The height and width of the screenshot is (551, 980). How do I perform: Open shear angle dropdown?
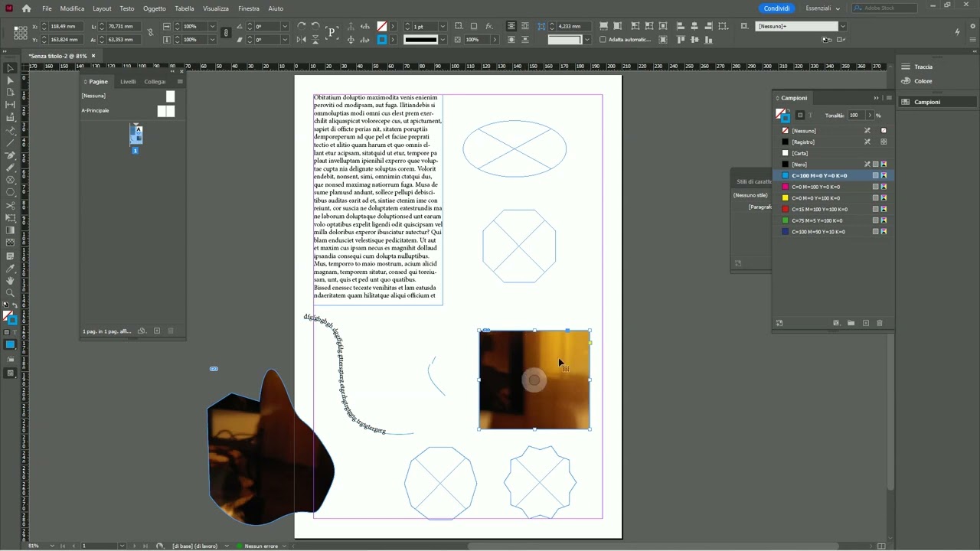tap(284, 40)
